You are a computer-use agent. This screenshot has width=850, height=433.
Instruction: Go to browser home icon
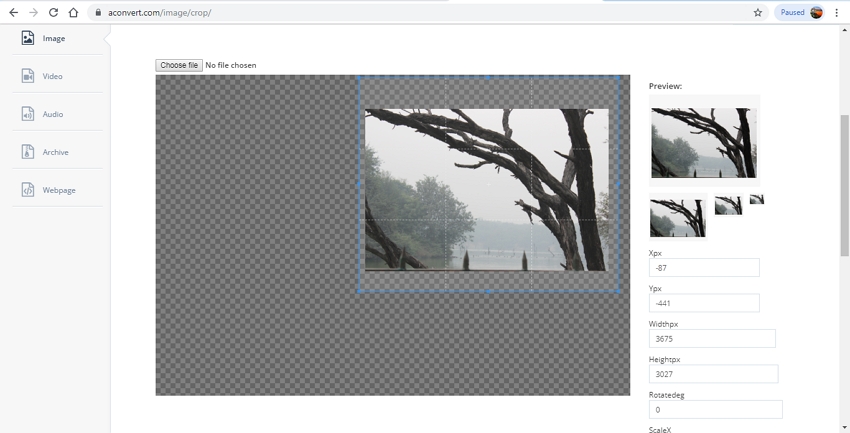coord(73,13)
